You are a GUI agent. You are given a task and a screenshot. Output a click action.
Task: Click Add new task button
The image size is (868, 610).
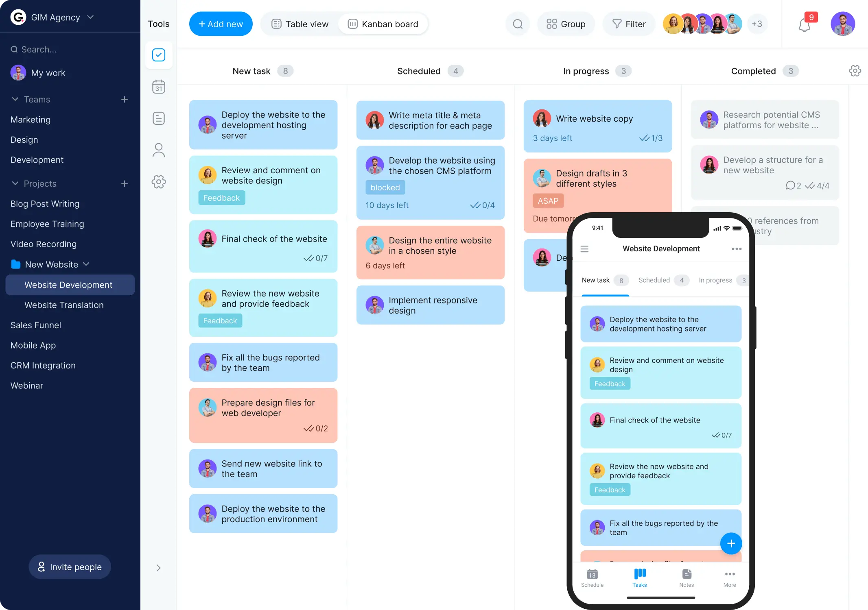pyautogui.click(x=221, y=24)
